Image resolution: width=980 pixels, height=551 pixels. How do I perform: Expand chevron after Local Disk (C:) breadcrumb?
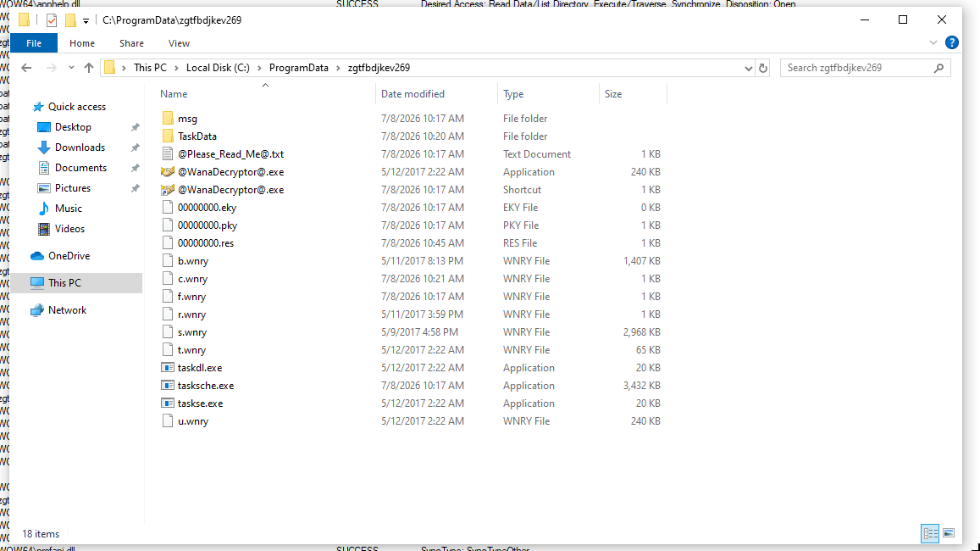(x=259, y=68)
